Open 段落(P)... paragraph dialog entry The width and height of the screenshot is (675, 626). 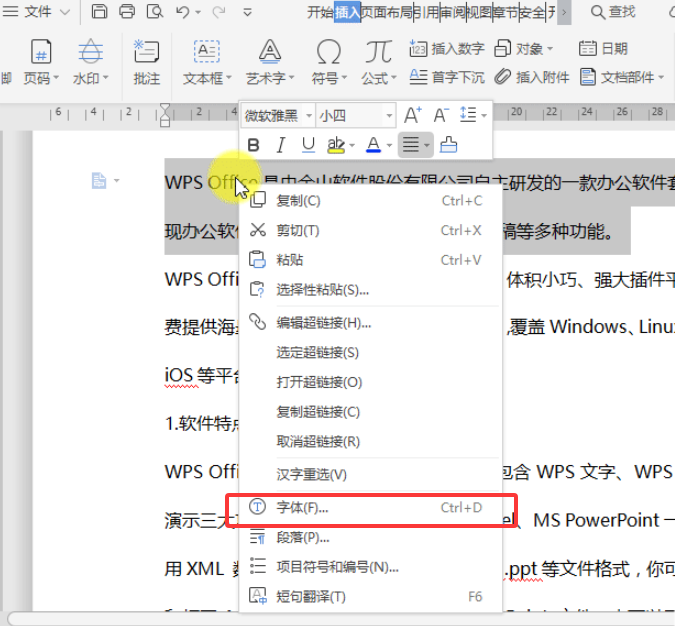pos(370,537)
